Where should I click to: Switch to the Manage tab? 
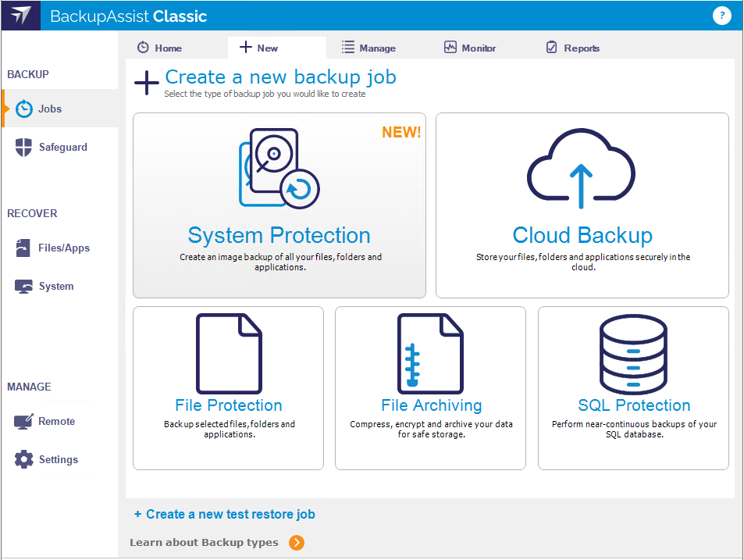(368, 48)
